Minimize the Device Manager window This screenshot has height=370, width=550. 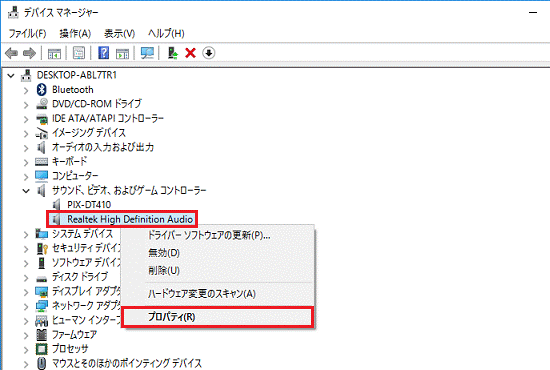pos(533,13)
